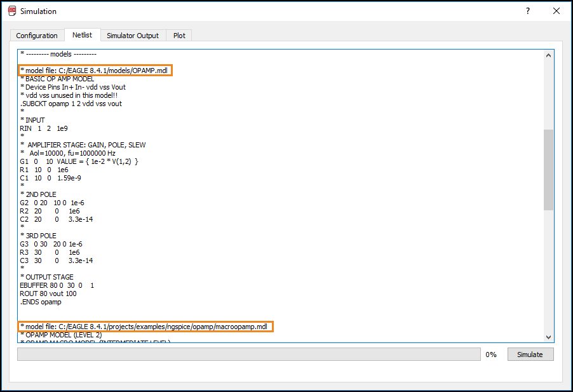The height and width of the screenshot is (392, 573).
Task: Click the '.SUBCKT opamp 1 2 vdd vss vout' line
Action: (x=71, y=104)
